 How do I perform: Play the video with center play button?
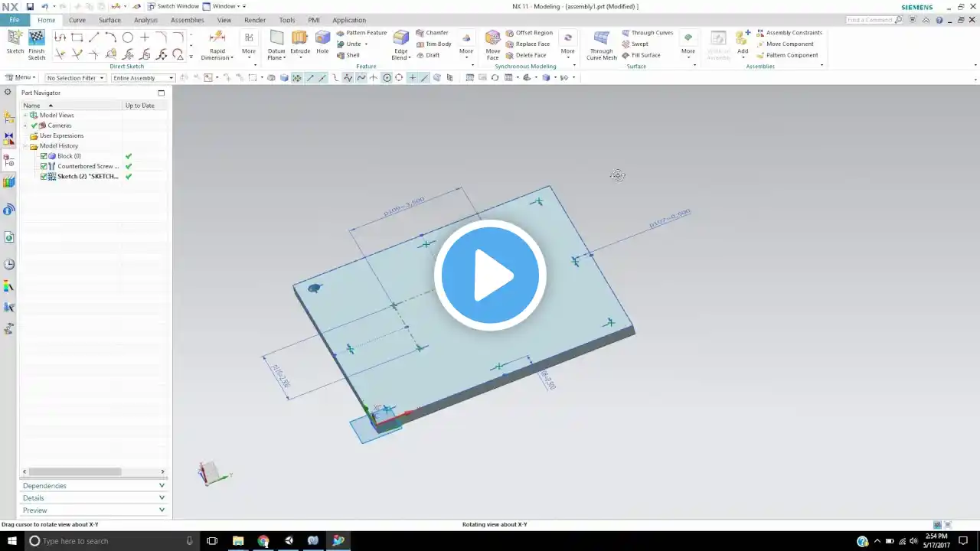(x=490, y=275)
